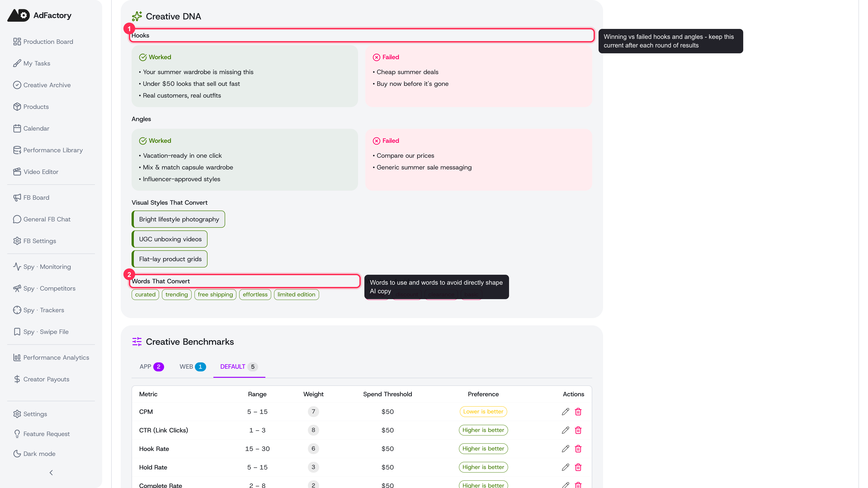Open Creator Payouts dollar icon
The image size is (868, 488).
17,379
